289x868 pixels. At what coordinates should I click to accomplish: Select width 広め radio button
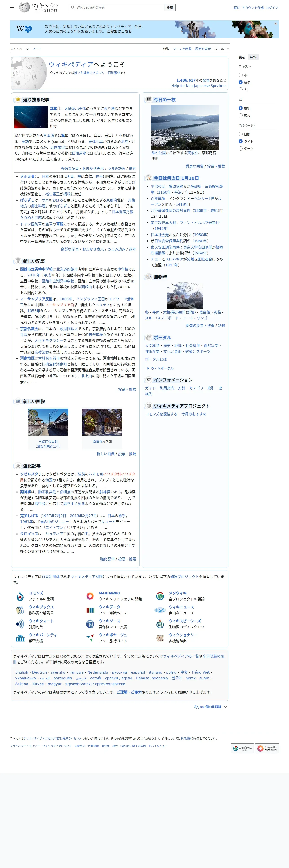coord(241,115)
